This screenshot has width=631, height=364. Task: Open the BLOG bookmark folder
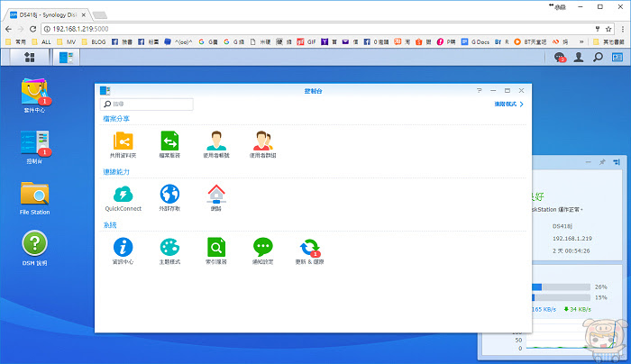pos(94,41)
